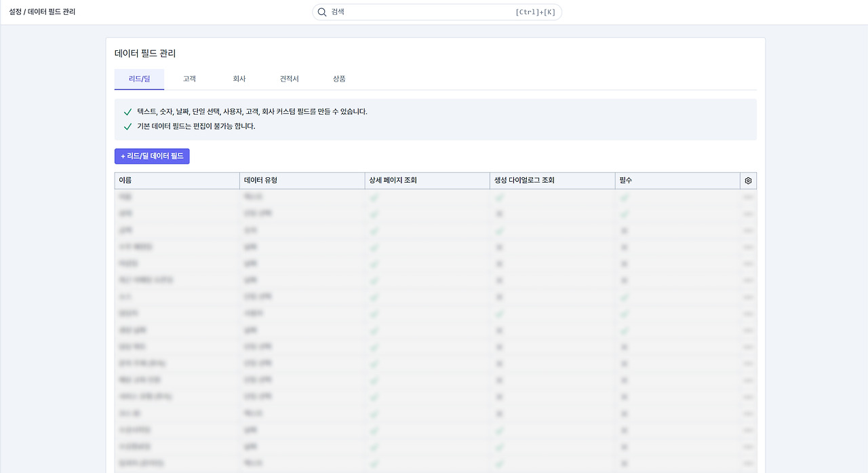The image size is (868, 473).
Task: Focus the 검색 search input field
Action: click(x=437, y=12)
